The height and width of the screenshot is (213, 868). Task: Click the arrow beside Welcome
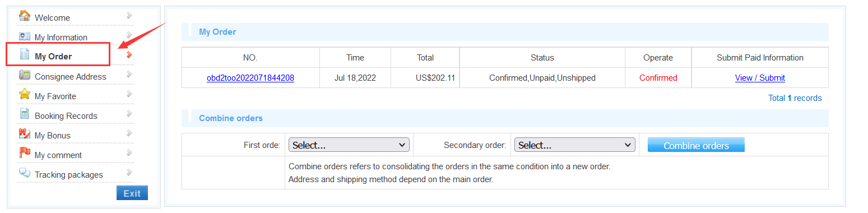click(129, 15)
